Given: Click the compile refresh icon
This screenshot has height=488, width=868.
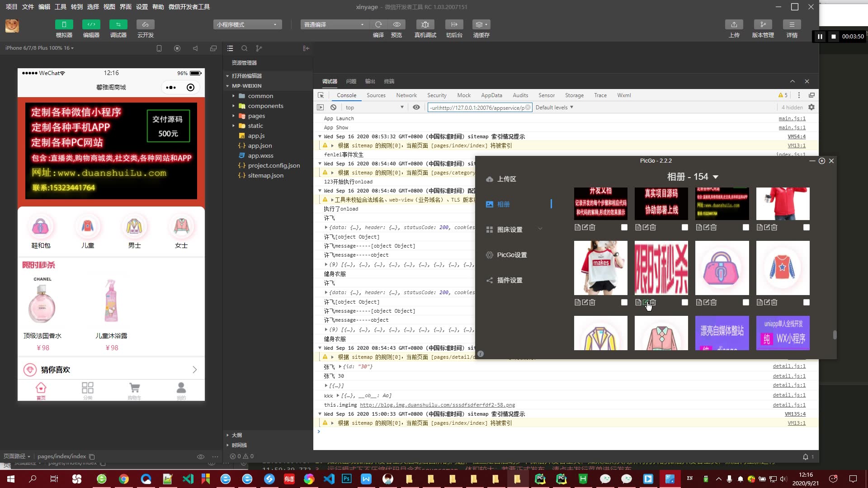Looking at the screenshot, I should (x=378, y=24).
